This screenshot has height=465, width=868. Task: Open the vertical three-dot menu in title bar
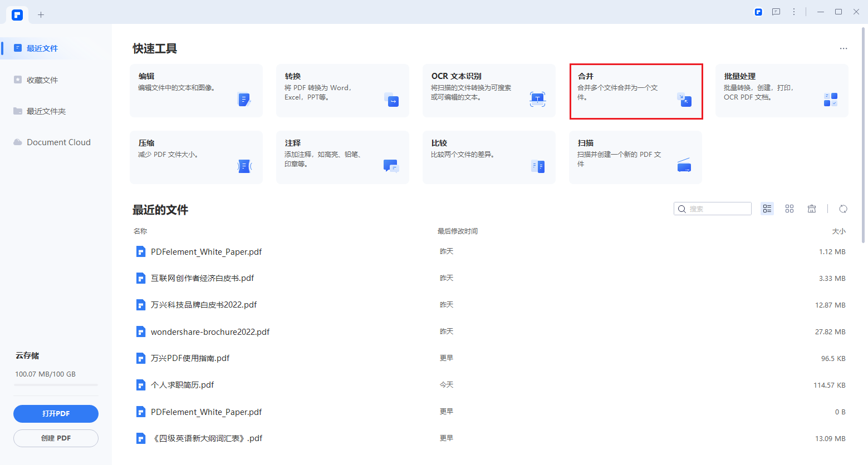tap(794, 12)
